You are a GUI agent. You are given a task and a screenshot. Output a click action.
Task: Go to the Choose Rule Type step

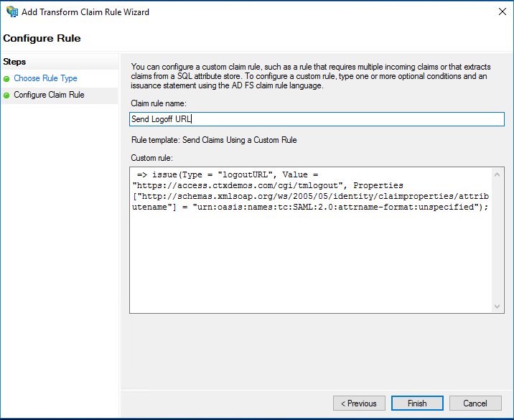pos(45,78)
